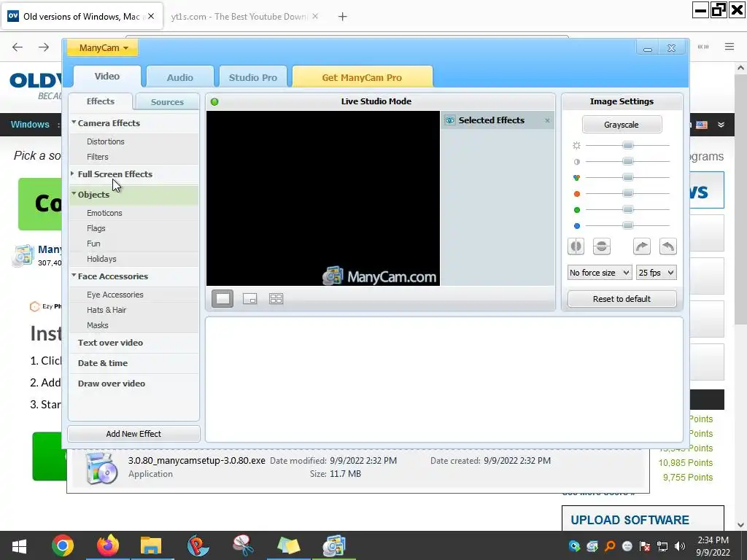Image resolution: width=747 pixels, height=560 pixels.
Task: Open a new browser tab with the plus button
Action: (x=342, y=17)
